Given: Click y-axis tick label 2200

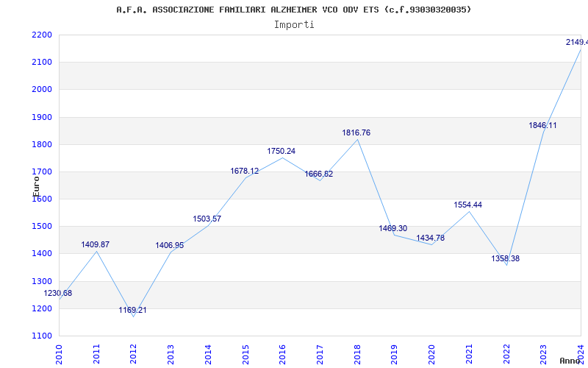Looking at the screenshot, I should (x=42, y=35).
